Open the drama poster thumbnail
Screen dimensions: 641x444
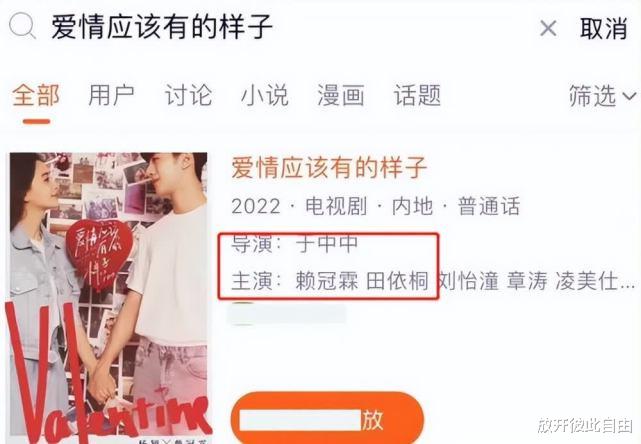pos(108,298)
